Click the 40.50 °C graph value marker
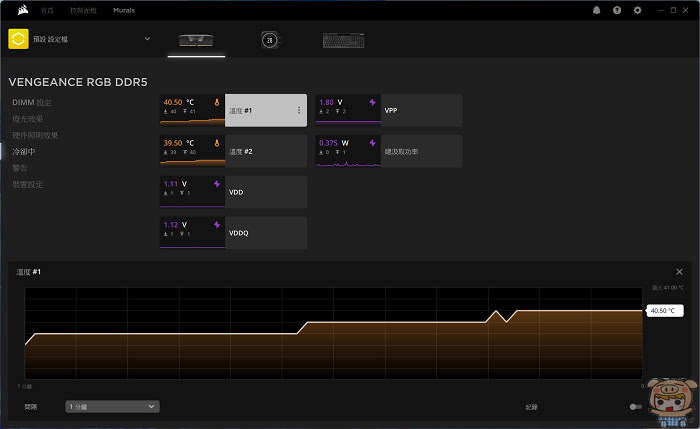The height and width of the screenshot is (429, 700). tap(664, 311)
